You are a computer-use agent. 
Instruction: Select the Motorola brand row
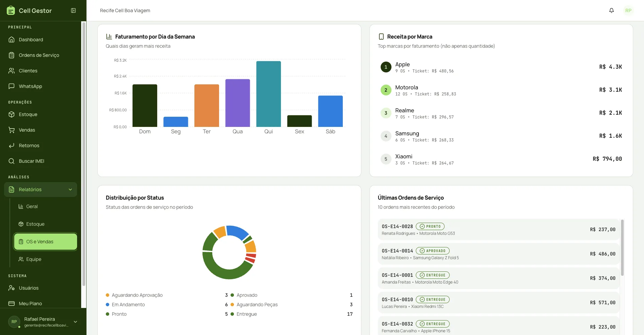tap(501, 90)
